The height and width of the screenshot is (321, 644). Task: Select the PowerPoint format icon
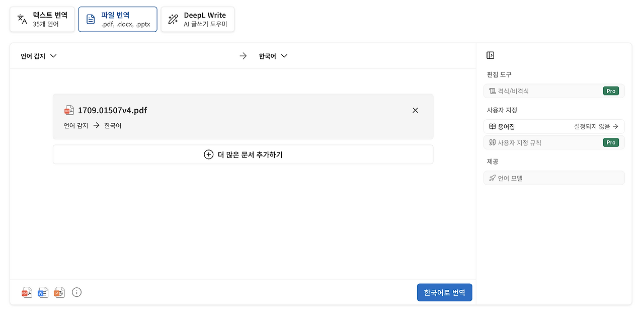[59, 292]
